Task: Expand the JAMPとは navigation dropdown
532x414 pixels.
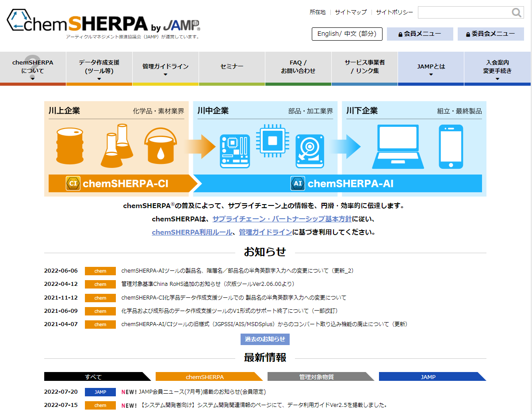Action: 430,68
